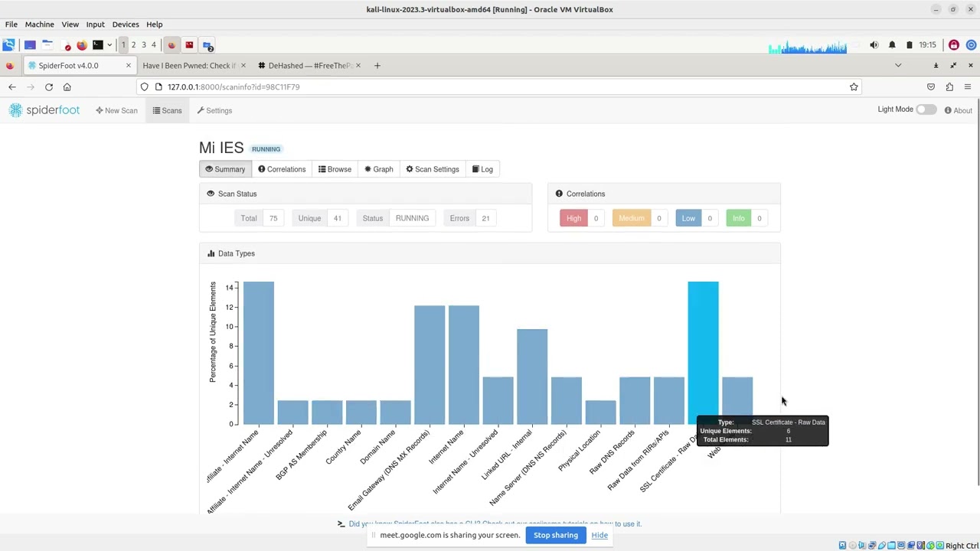980x551 pixels.
Task: Click the blue session logout icon
Action: (x=972, y=45)
